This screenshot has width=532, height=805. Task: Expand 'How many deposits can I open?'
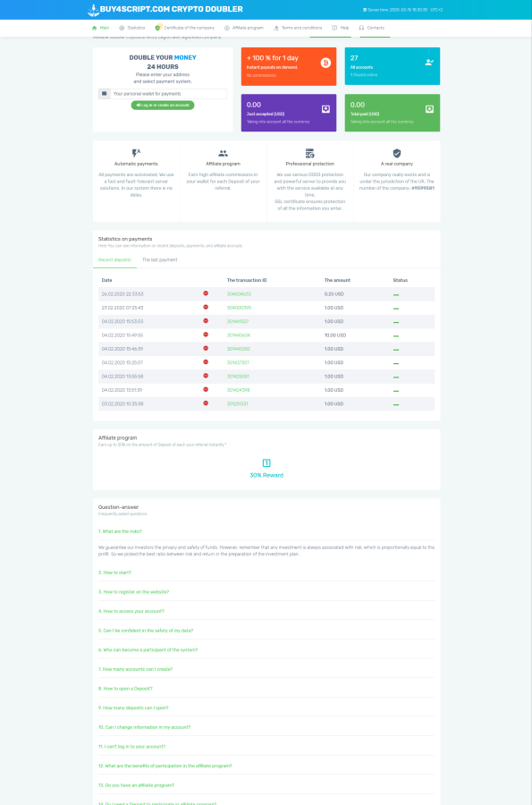point(133,708)
